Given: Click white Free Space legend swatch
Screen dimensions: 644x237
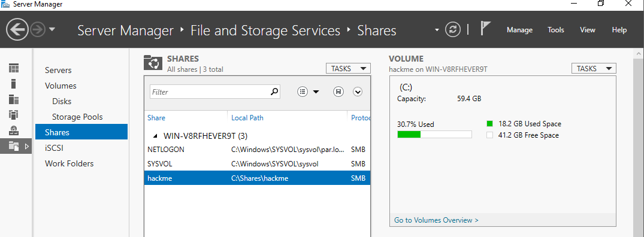Looking at the screenshot, I should (x=489, y=135).
